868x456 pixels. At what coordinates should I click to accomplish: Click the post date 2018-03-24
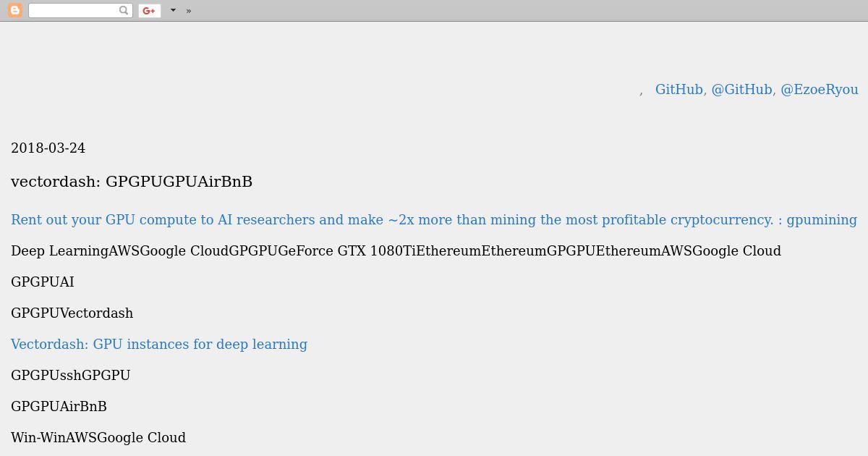(48, 148)
